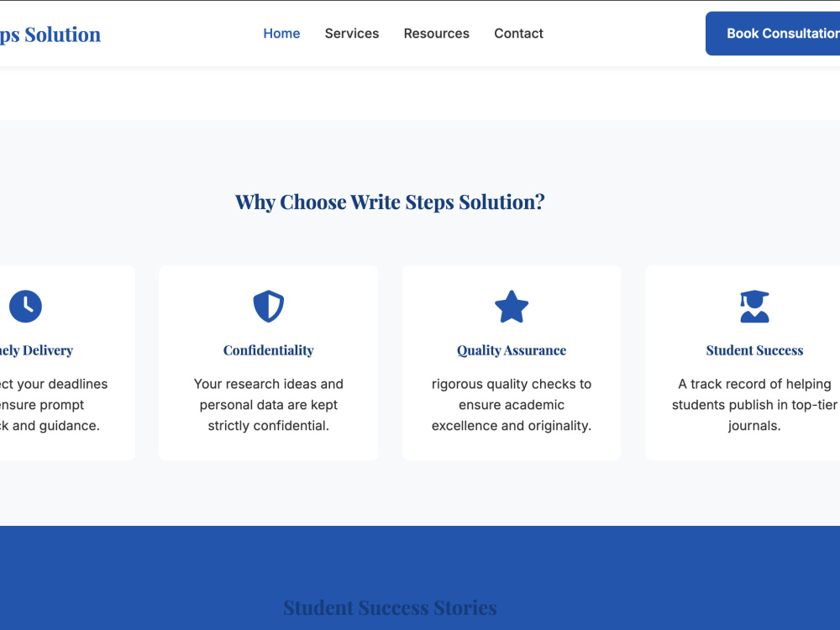The width and height of the screenshot is (840, 630).
Task: Click the 'journals.' text line
Action: click(754, 426)
